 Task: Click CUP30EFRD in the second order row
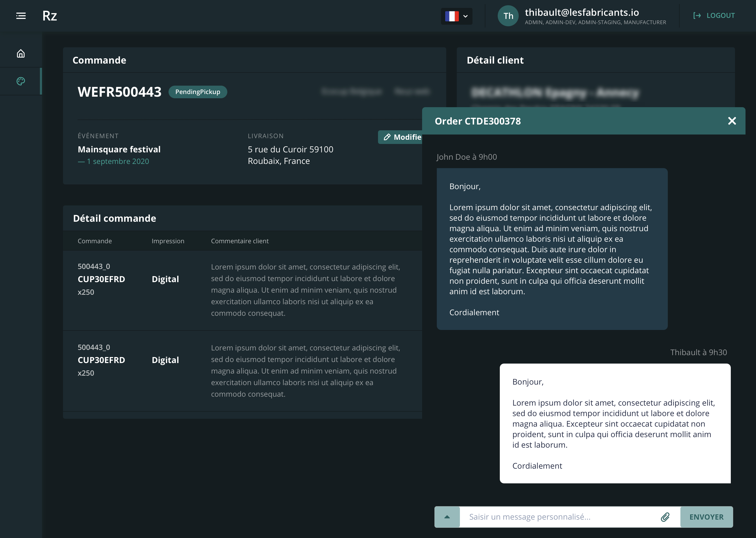tap(101, 360)
